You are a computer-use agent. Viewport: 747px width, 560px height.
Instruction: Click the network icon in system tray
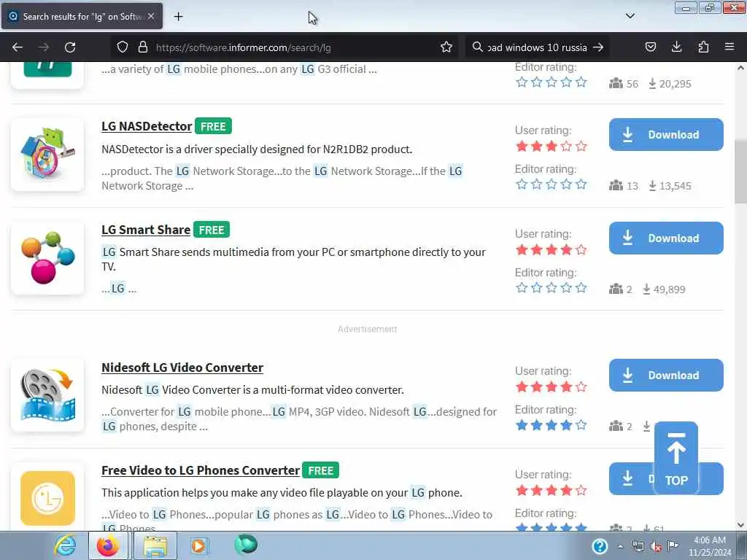pos(638,547)
